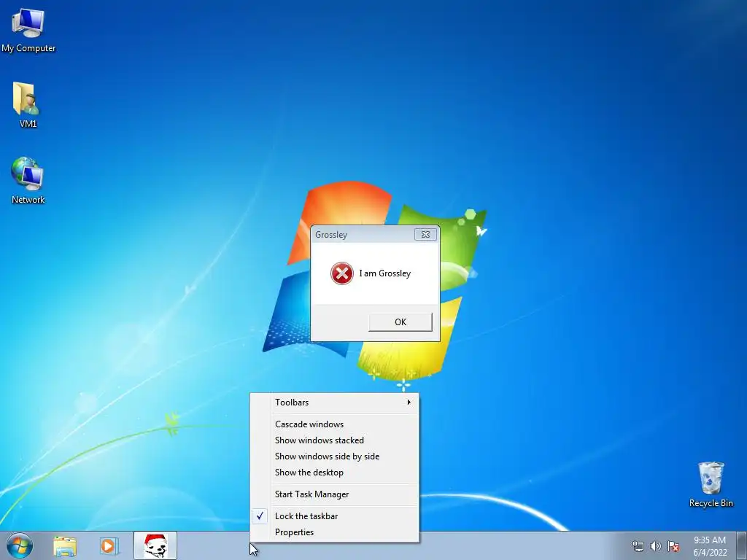Close the Grossley dialog window
This screenshot has width=747, height=560.
425,234
